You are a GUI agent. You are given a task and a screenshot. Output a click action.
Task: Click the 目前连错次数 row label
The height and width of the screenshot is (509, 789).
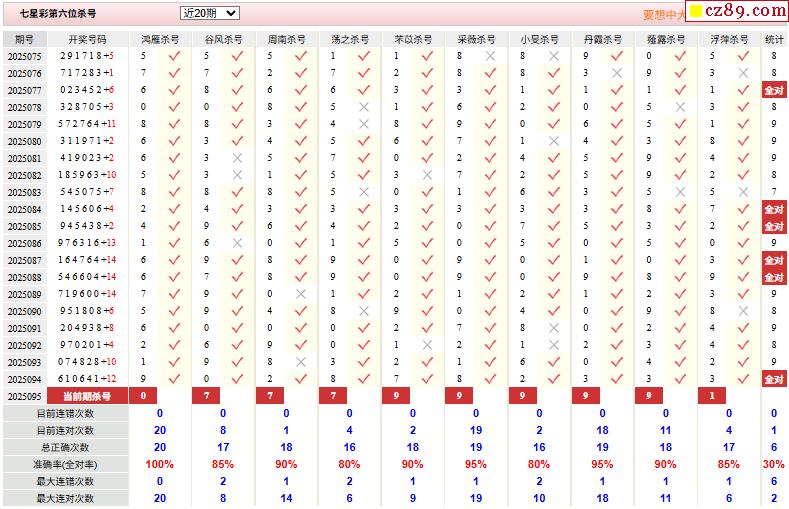[66, 413]
